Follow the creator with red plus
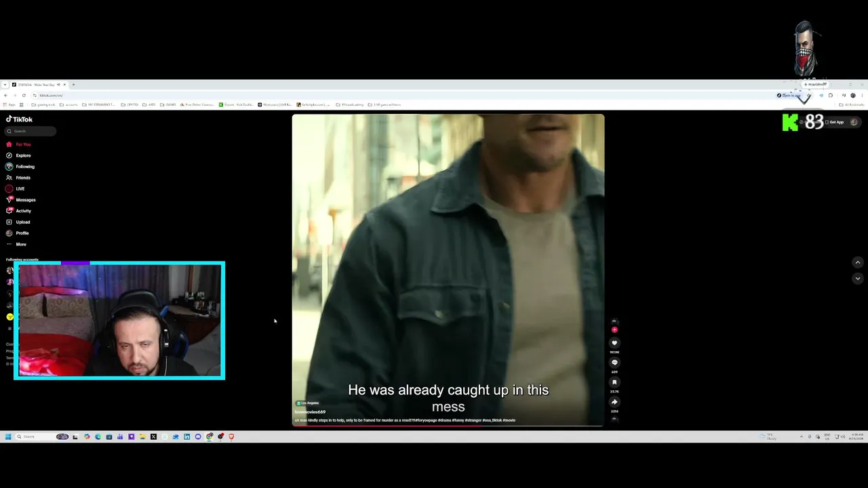Screen dimensions: 868x488 [x=614, y=330]
